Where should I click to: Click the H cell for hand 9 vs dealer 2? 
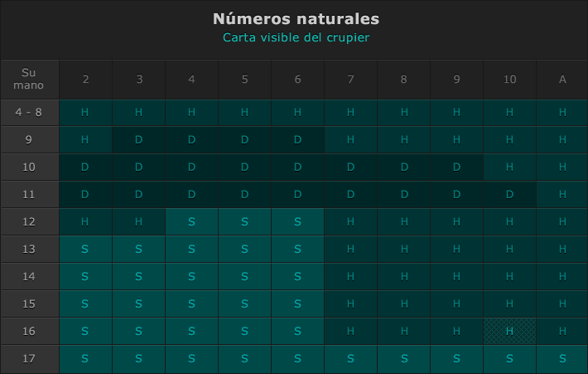point(85,139)
